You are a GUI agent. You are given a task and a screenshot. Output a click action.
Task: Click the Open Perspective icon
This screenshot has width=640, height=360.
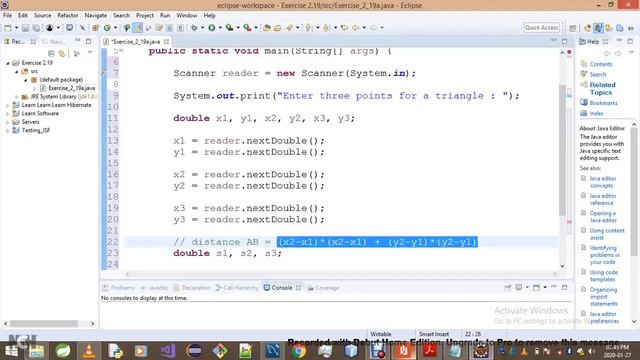coord(573,28)
